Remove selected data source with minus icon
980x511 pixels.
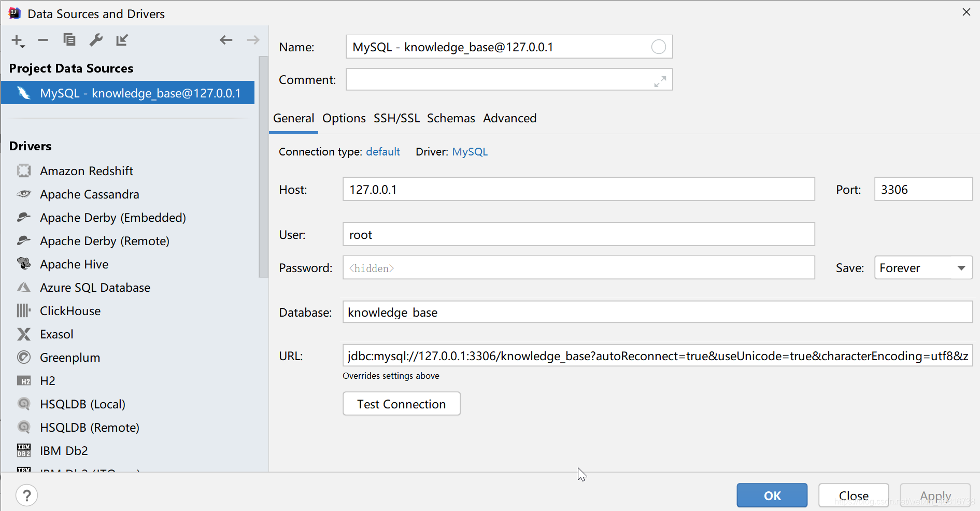point(43,40)
